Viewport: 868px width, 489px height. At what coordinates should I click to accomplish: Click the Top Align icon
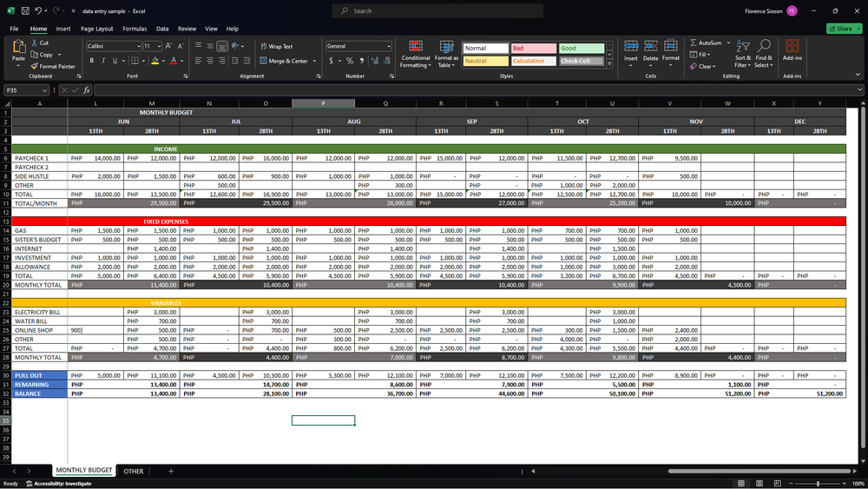(198, 46)
